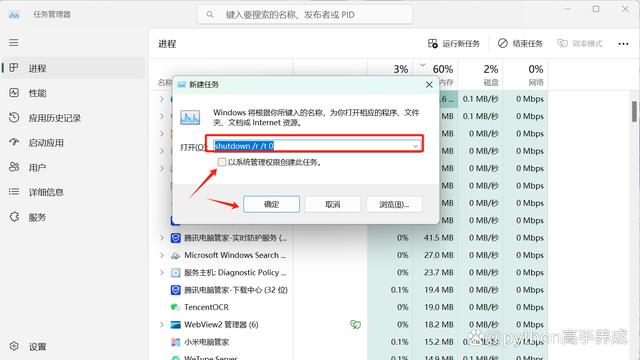Sort by Network 0% column header
Screen dimensions: 640x360
[525, 74]
